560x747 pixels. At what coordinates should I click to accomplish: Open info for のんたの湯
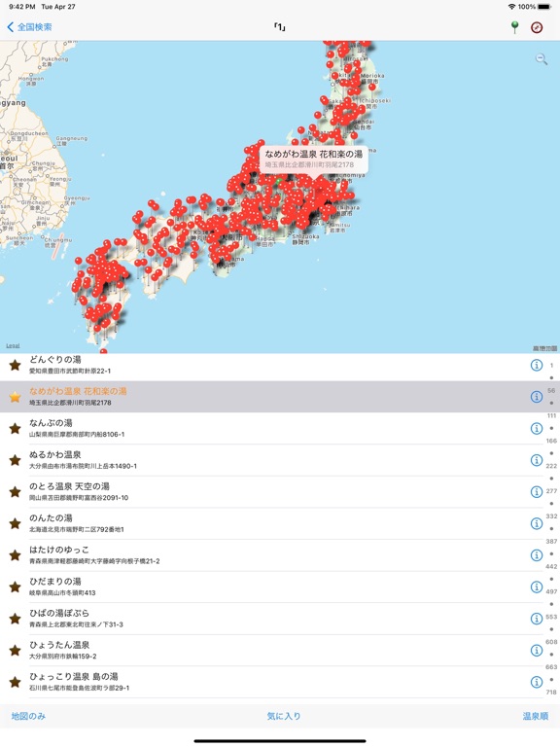tap(537, 523)
